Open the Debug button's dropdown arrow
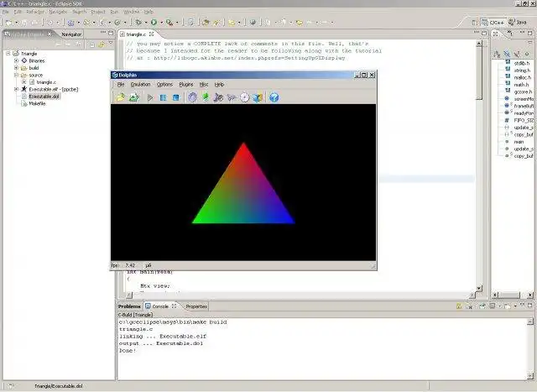537x392 pixels. [146, 23]
